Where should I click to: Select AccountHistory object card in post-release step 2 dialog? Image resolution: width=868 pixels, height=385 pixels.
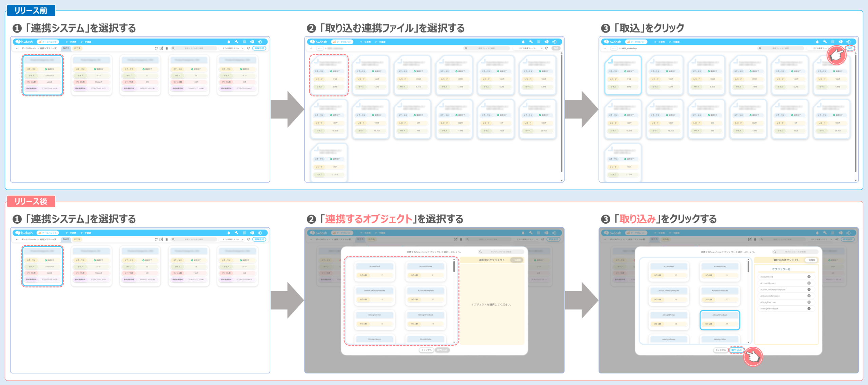[x=426, y=270]
